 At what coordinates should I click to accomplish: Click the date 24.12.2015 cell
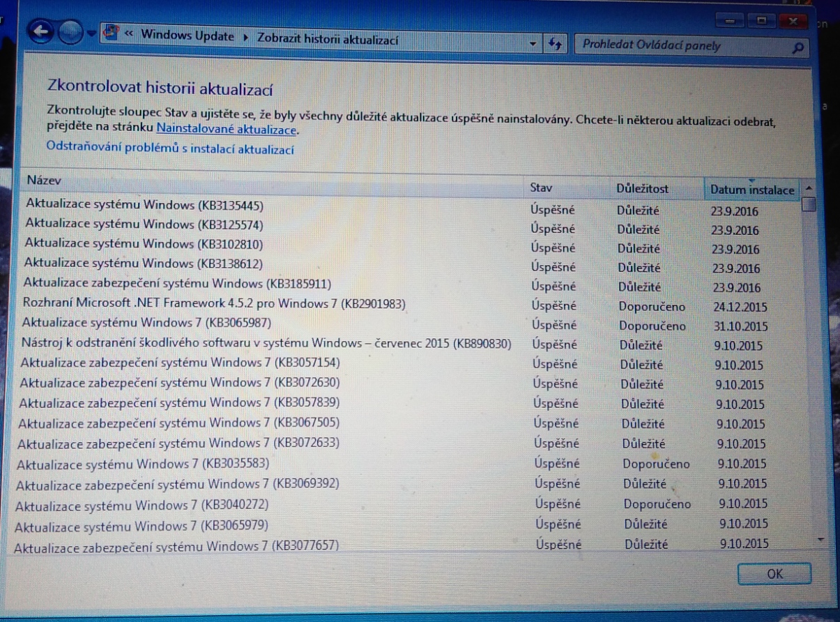tap(740, 306)
